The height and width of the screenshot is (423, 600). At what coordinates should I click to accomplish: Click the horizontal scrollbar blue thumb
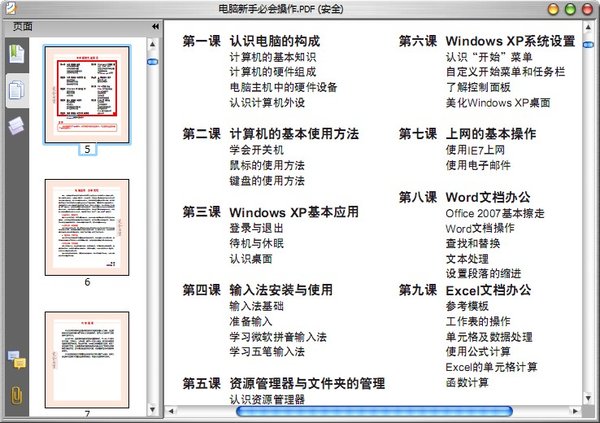tap(374, 411)
